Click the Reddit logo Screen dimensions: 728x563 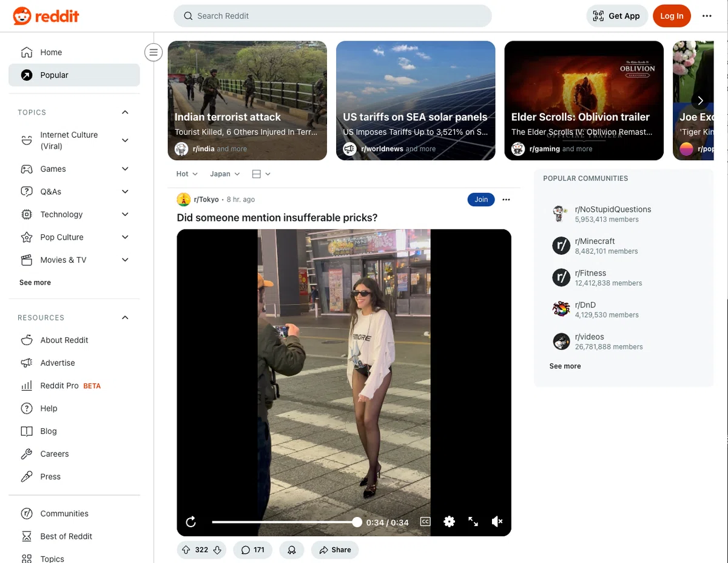(x=46, y=16)
